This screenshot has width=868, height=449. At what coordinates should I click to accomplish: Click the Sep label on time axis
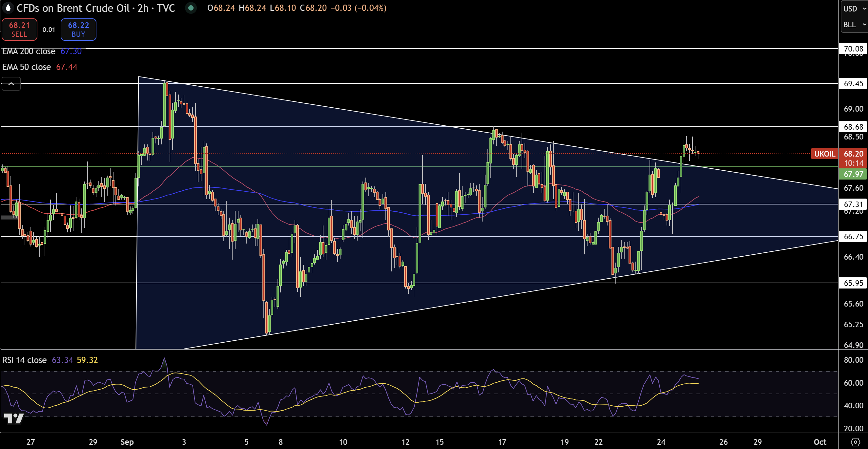click(127, 441)
